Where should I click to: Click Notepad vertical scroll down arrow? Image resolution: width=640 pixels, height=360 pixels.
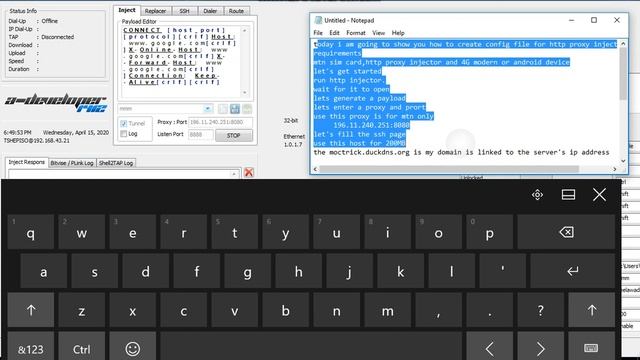(623, 161)
